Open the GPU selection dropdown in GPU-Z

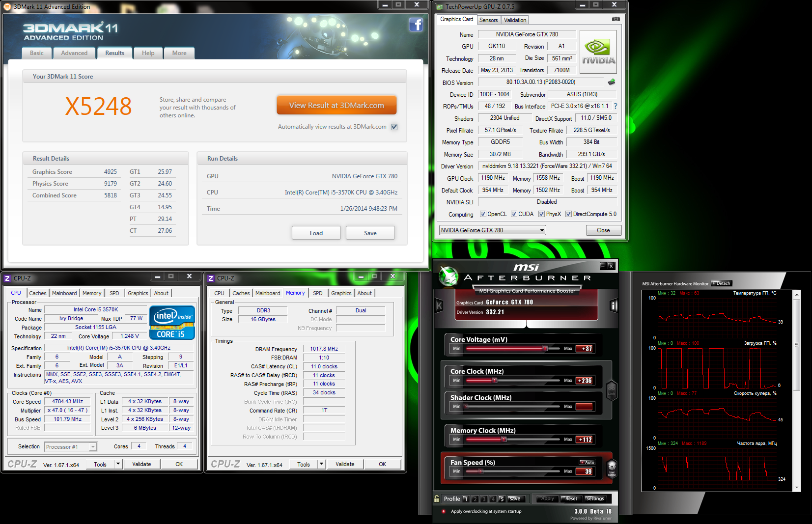pyautogui.click(x=492, y=230)
